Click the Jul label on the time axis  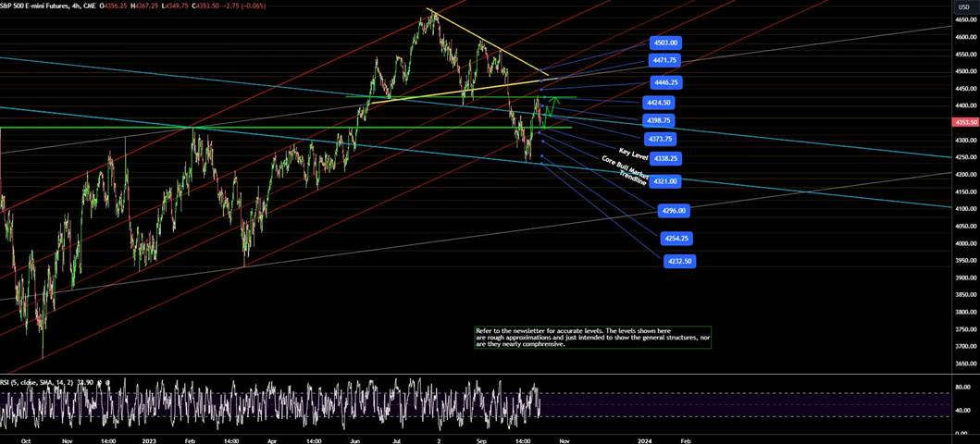tap(398, 439)
